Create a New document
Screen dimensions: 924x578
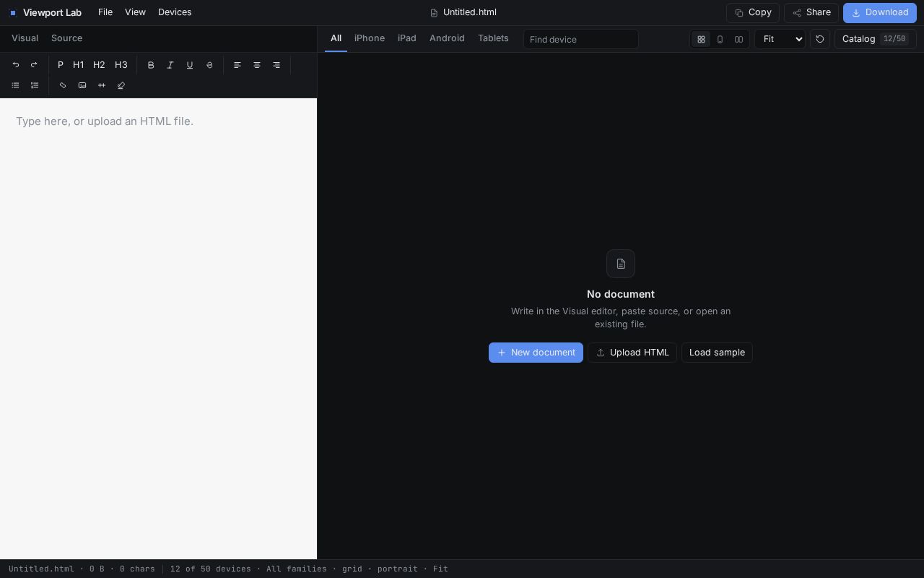(536, 353)
